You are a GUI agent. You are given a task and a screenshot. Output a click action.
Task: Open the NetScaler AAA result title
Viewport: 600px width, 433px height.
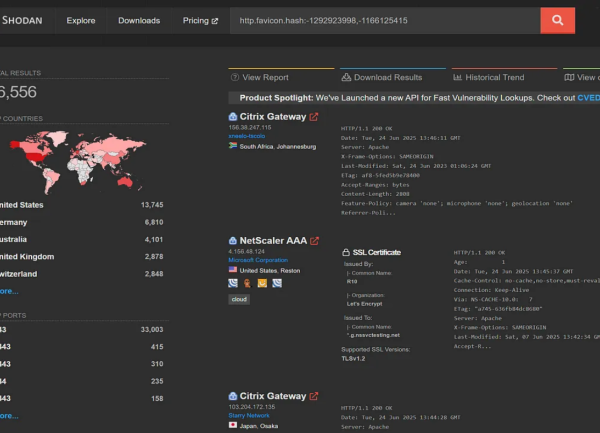[273, 241]
